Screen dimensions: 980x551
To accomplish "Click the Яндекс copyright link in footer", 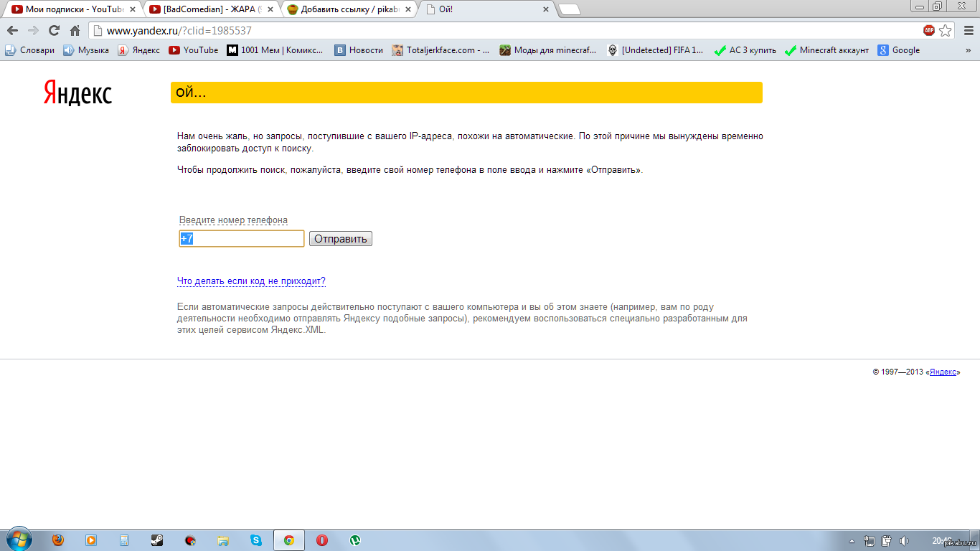I will [x=943, y=372].
